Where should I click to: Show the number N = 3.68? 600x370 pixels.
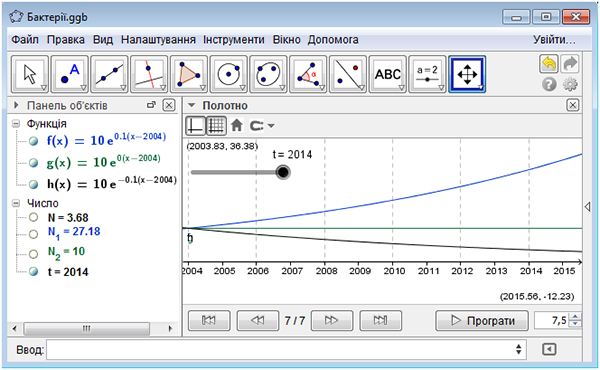[34, 217]
